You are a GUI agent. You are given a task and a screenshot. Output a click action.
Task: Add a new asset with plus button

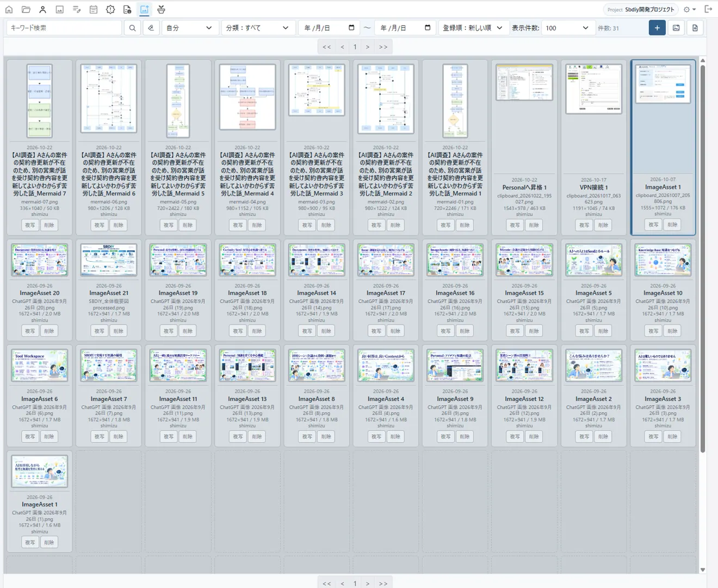click(x=657, y=28)
